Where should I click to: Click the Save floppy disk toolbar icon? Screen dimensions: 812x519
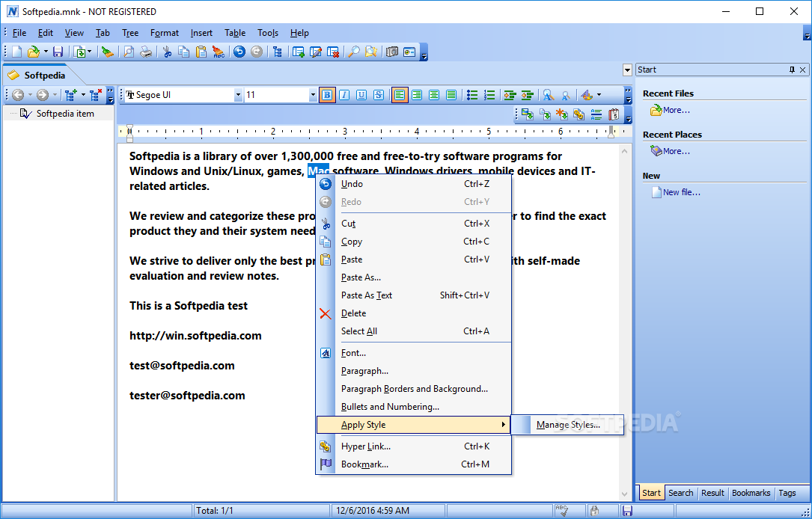tap(58, 52)
